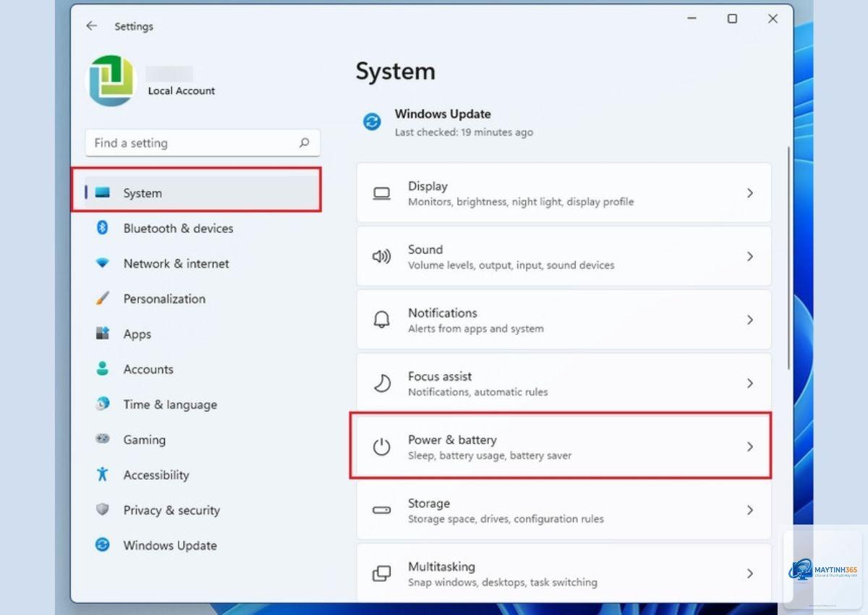868x615 pixels.
Task: Click the back arrow in Settings
Action: [91, 26]
